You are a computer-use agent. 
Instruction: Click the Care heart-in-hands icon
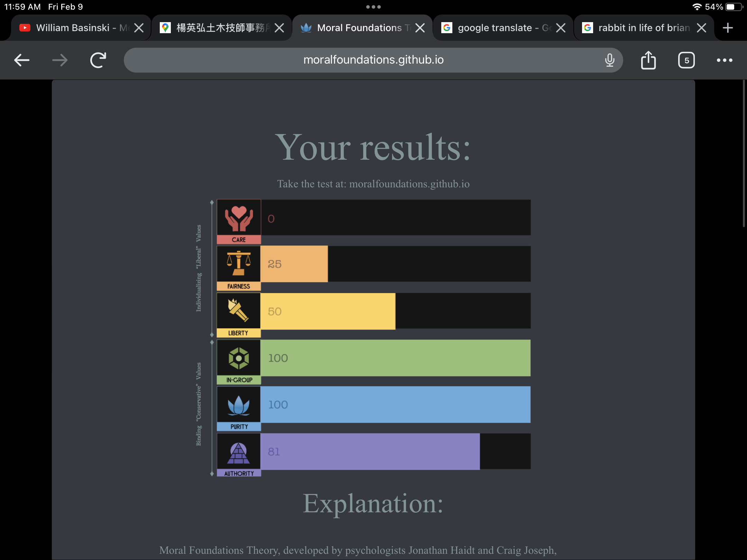pyautogui.click(x=239, y=218)
